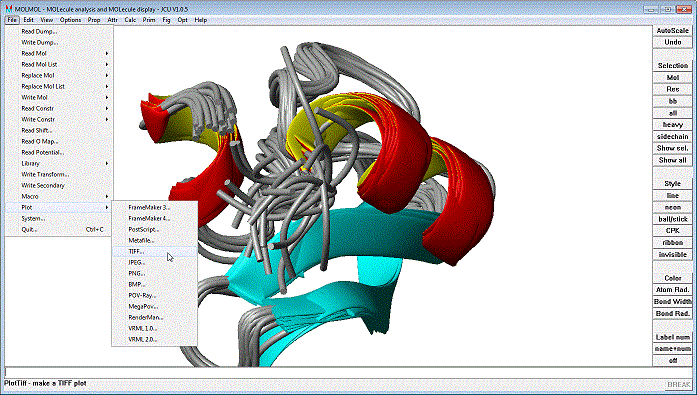Export plot as POV-Ray
The image size is (697, 395).
(154, 295)
